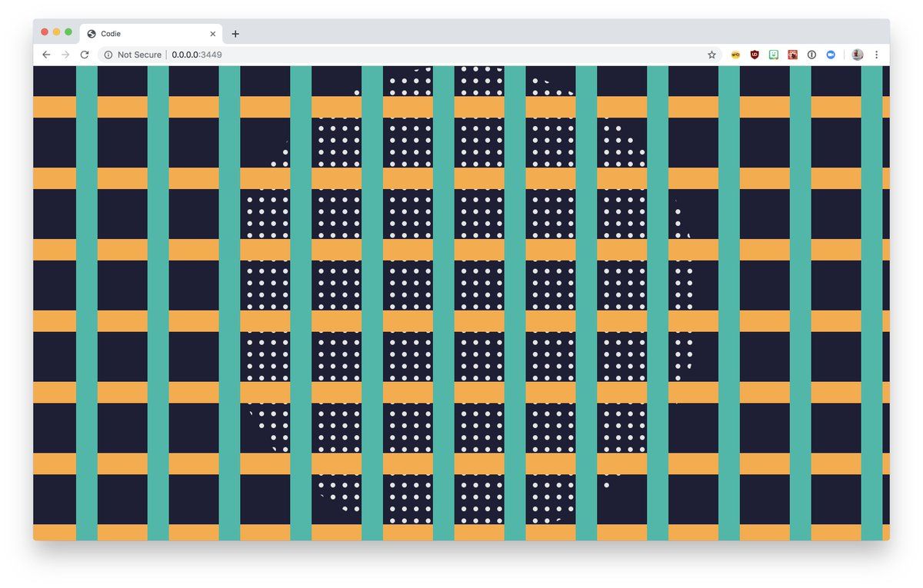Open the Chrome profile avatar
Image resolution: width=923 pixels, height=588 pixels.
pyautogui.click(x=858, y=55)
